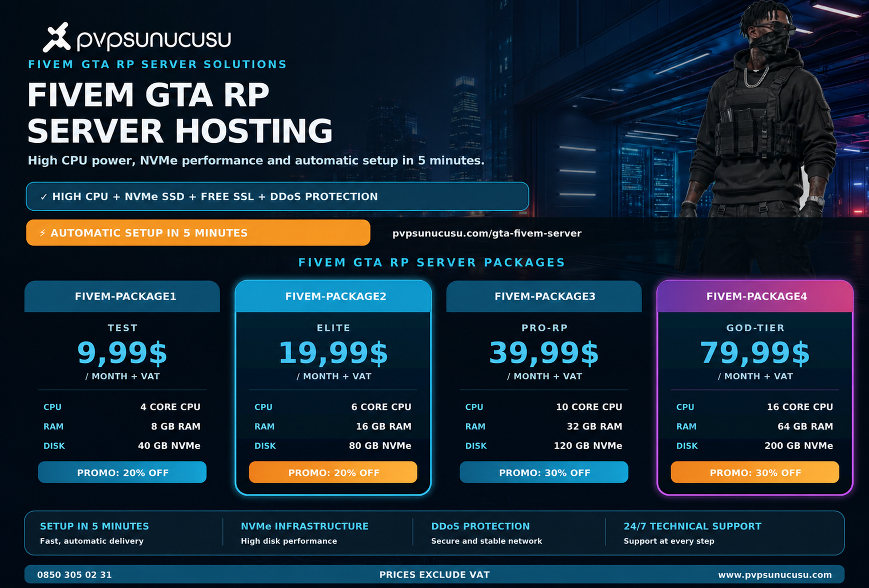Click the 'FIVEM GTA RP SERVER PACKAGES' heading
This screenshot has height=588, width=869.
coord(432,262)
